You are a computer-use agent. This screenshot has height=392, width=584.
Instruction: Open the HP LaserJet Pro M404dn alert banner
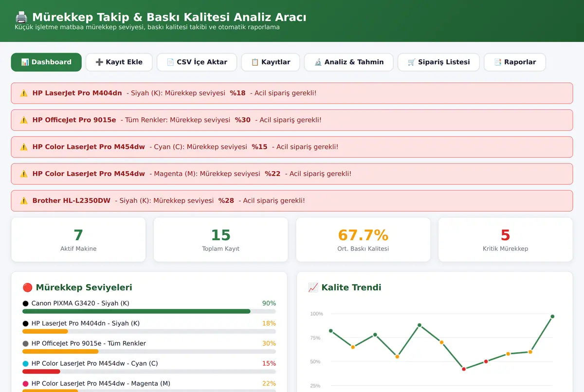click(292, 93)
